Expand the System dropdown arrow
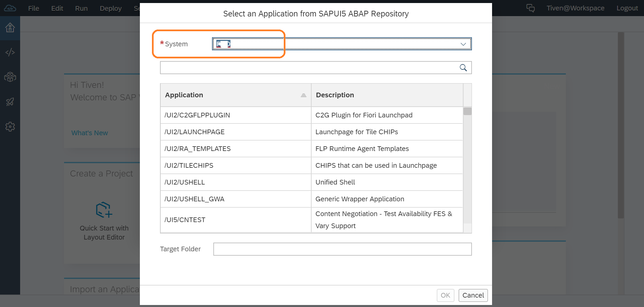 [x=463, y=44]
